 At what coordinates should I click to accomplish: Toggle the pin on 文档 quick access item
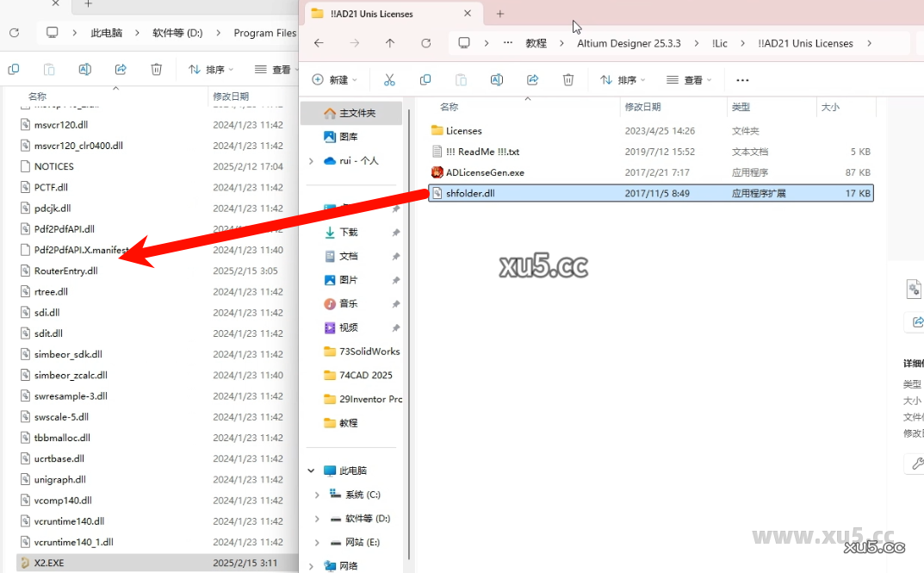coord(394,255)
